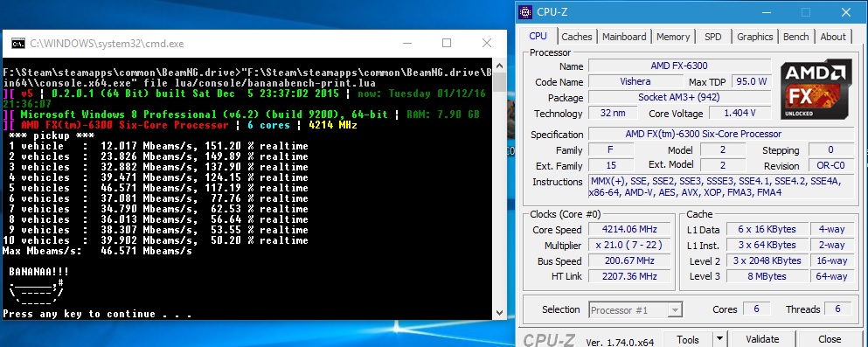The image size is (868, 347).
Task: Click the cmd window scrollbar down arrow
Action: (x=498, y=312)
